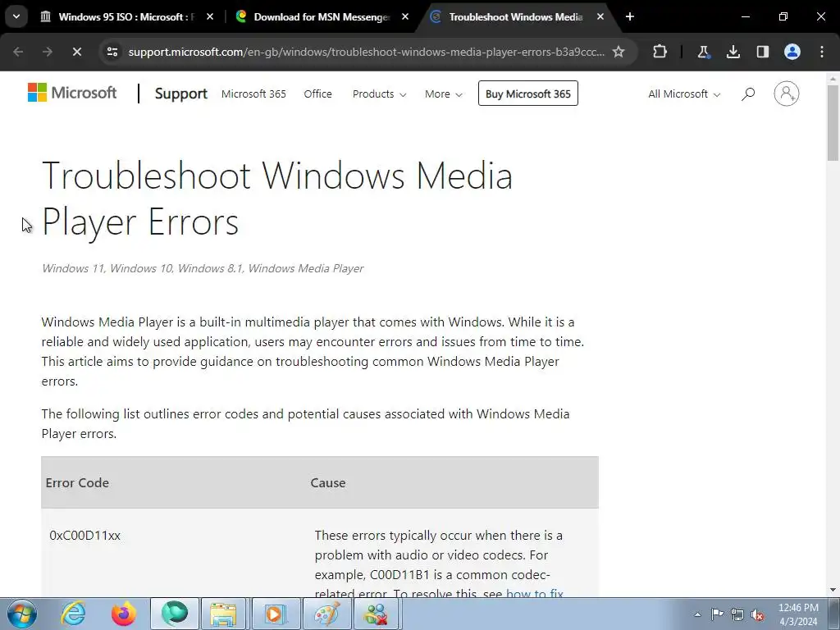Open Chrome Labs flask icon
The width and height of the screenshot is (840, 630).
click(703, 52)
